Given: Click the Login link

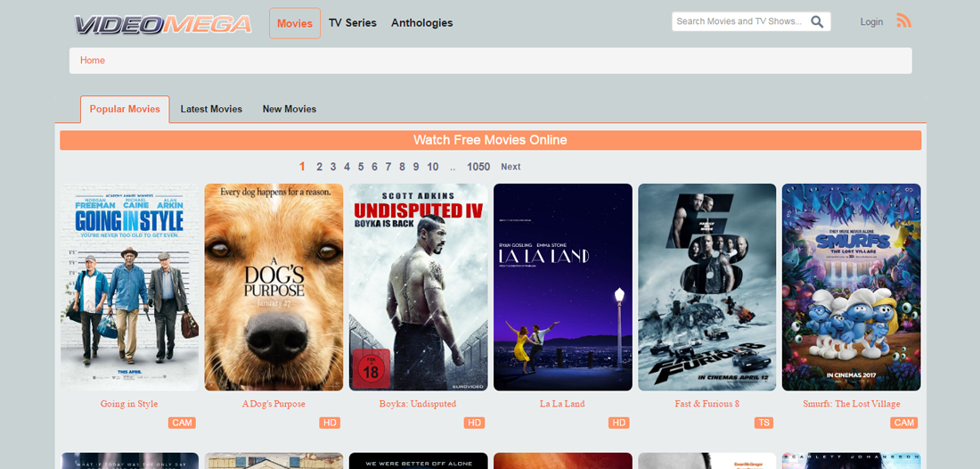Looking at the screenshot, I should click(871, 22).
